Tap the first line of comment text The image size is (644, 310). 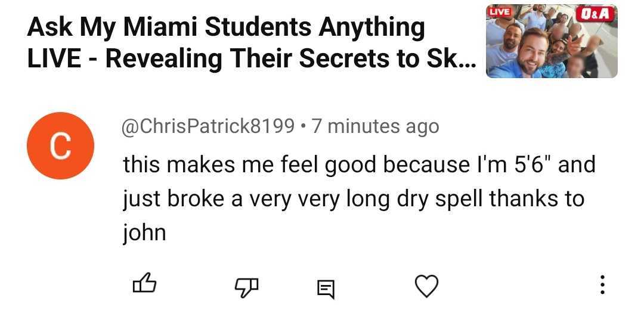pyautogui.click(x=358, y=165)
